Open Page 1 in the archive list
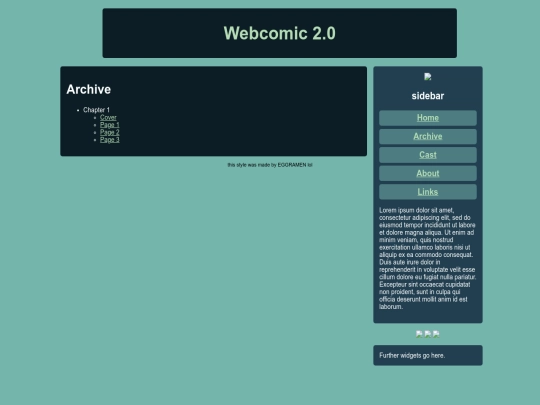 tap(110, 125)
